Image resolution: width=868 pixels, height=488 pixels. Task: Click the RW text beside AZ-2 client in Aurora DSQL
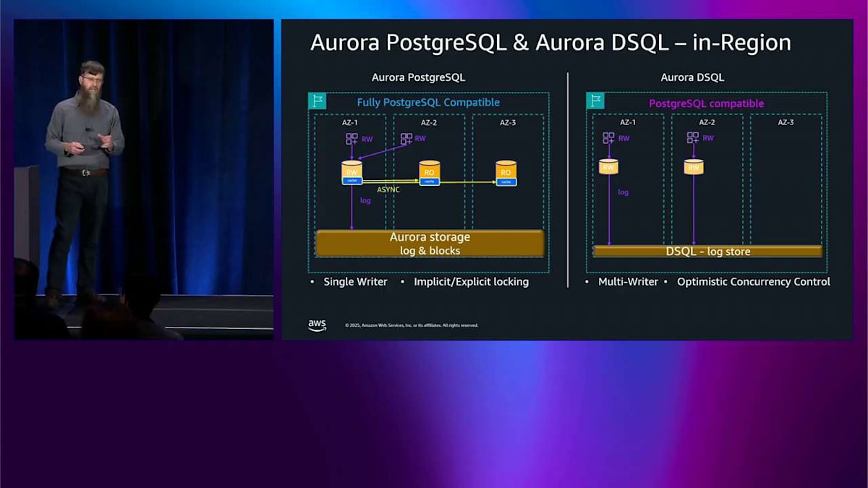pos(708,138)
